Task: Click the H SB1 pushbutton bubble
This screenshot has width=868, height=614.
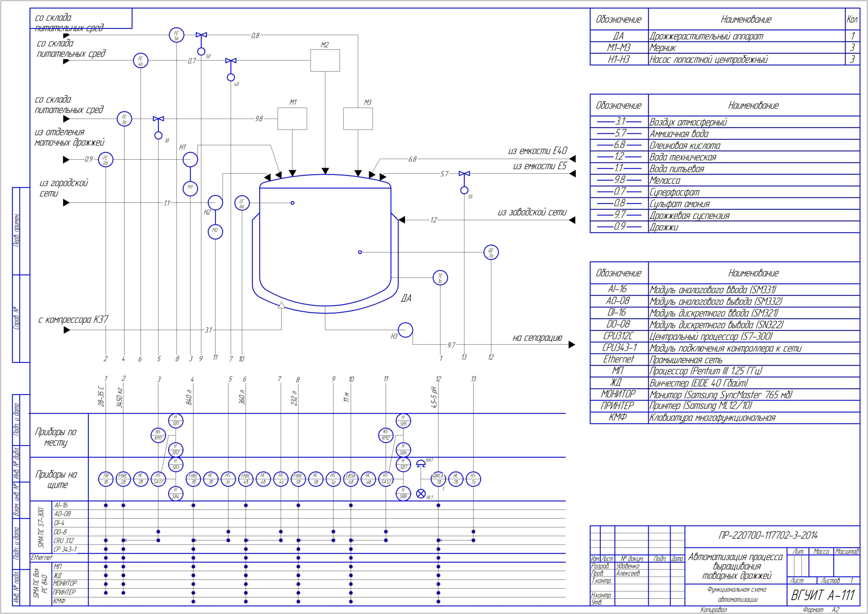Action: [x=176, y=420]
